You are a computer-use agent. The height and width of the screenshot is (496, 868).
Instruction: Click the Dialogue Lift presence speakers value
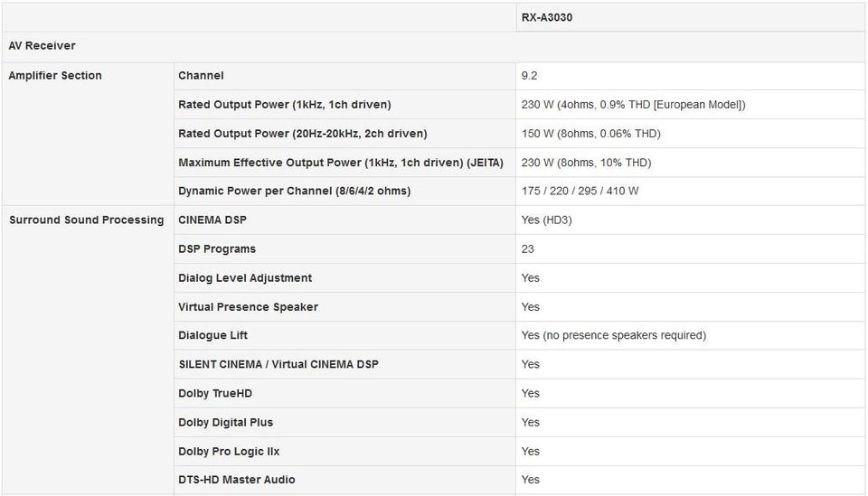(613, 336)
